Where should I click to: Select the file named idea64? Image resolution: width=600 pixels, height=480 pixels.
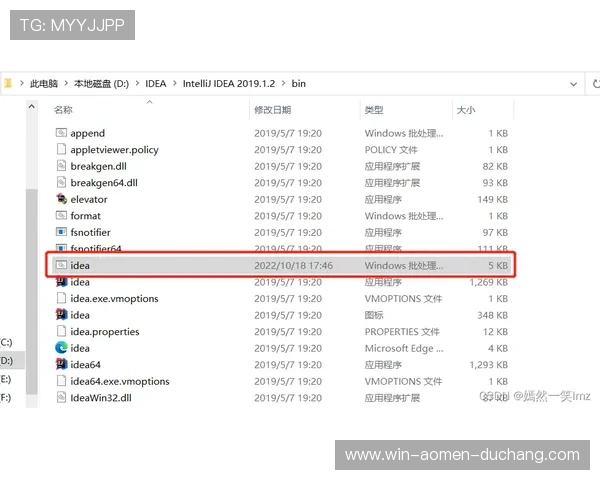coord(85,364)
